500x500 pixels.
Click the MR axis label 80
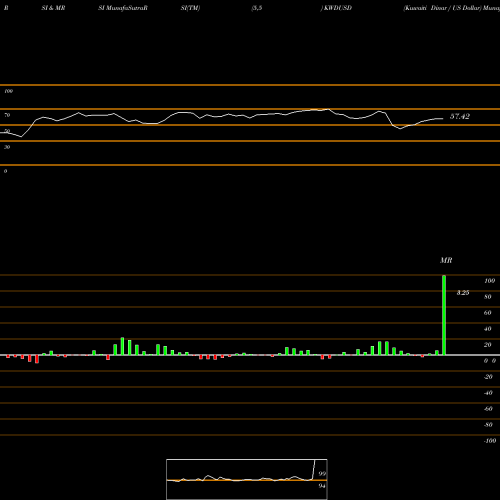[488, 297]
